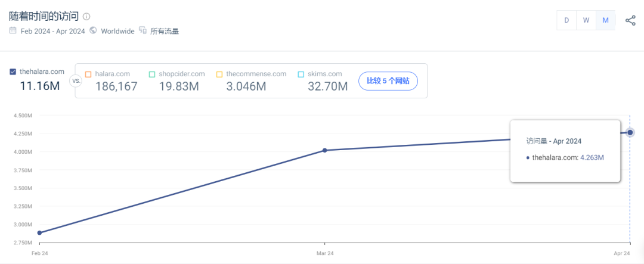The image size is (644, 264).
Task: Click the traffic devices icon beside 所有流量
Action: [142, 30]
